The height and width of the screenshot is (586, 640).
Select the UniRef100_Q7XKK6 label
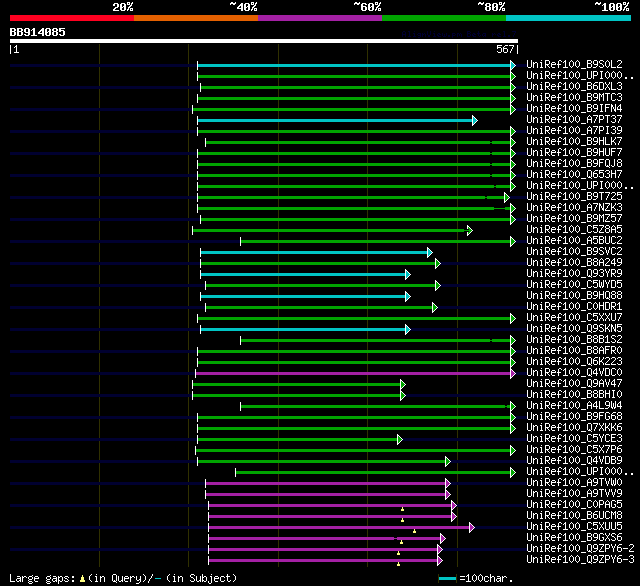574,428
